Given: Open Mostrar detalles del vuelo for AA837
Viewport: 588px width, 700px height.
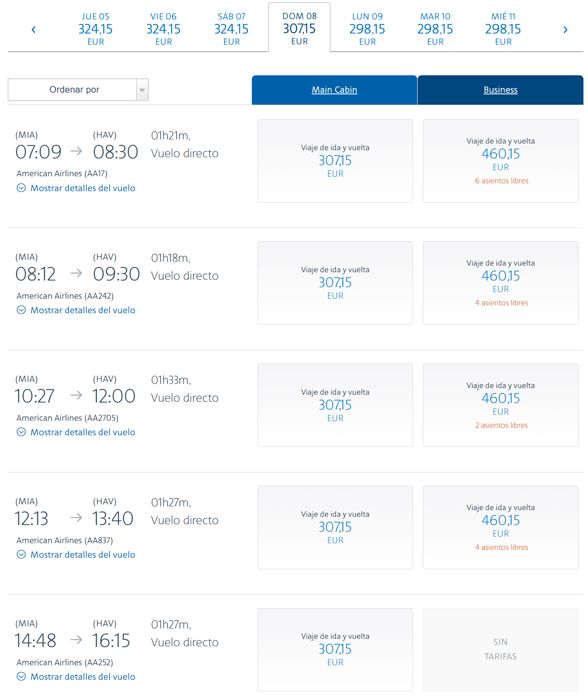Looking at the screenshot, I should point(83,555).
